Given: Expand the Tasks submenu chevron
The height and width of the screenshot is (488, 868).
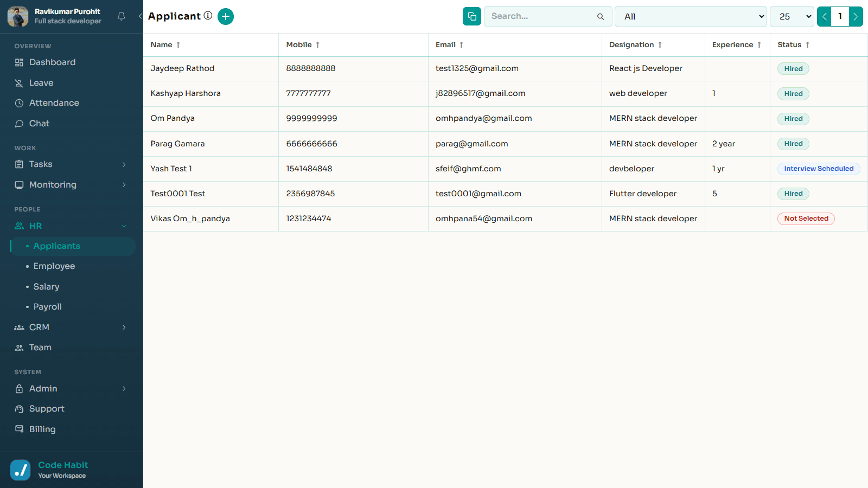Looking at the screenshot, I should pyautogui.click(x=124, y=164).
